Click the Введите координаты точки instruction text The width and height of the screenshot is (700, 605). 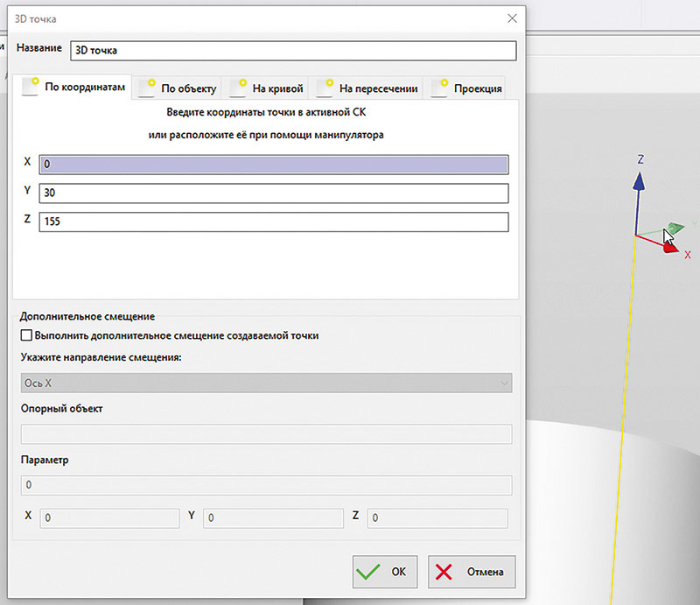click(266, 112)
